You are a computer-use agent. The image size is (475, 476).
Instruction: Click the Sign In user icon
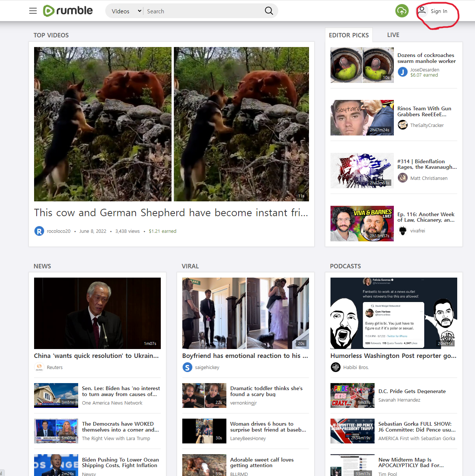422,11
